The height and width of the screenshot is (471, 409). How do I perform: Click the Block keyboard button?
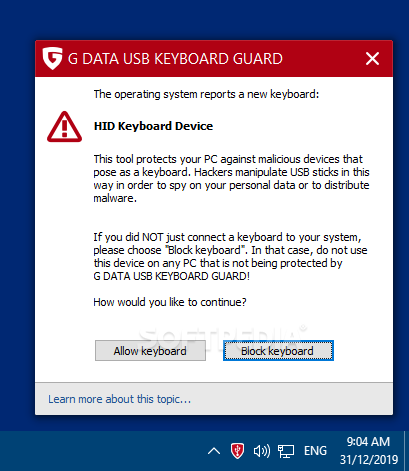point(278,351)
